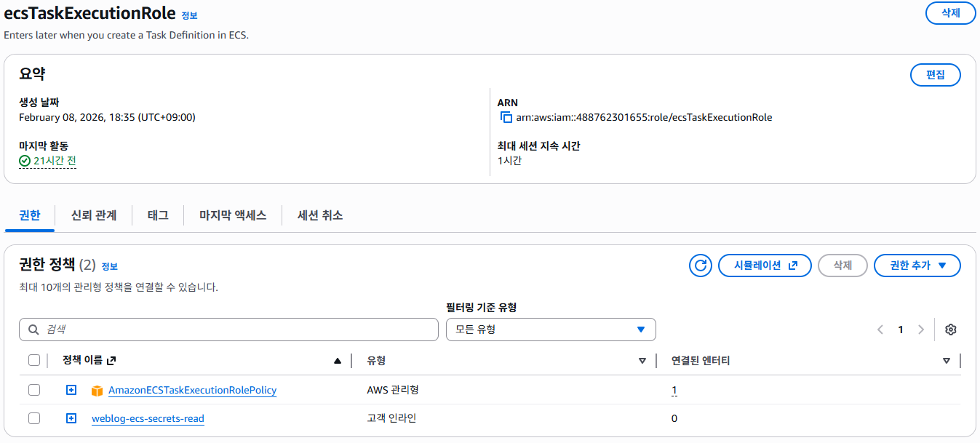Click page number 1 in pagination

[x=901, y=330]
